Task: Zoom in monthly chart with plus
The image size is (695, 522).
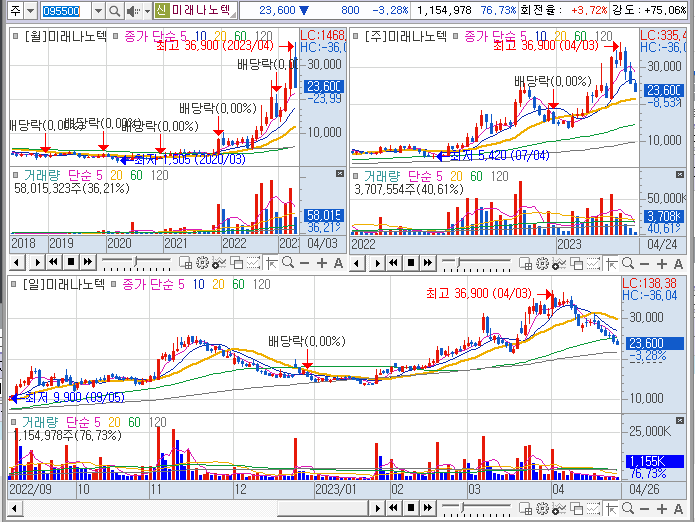Action: (321, 263)
